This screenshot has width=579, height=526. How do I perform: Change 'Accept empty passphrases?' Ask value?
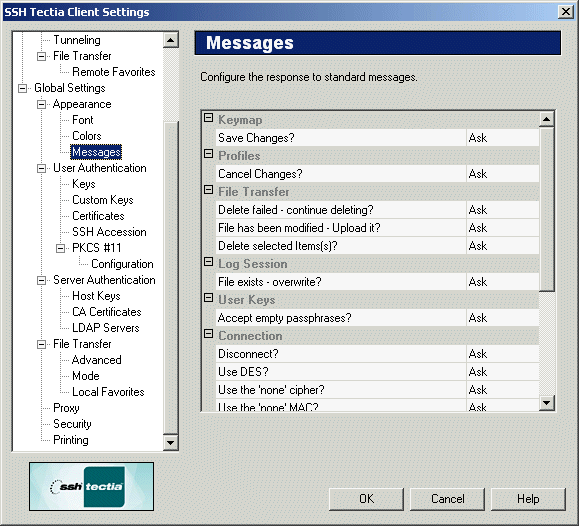pyautogui.click(x=503, y=318)
